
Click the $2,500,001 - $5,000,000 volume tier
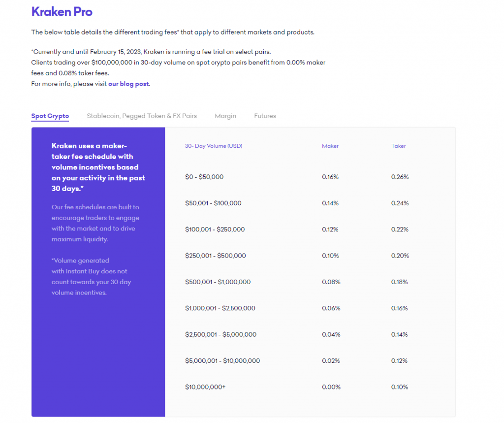pos(220,335)
